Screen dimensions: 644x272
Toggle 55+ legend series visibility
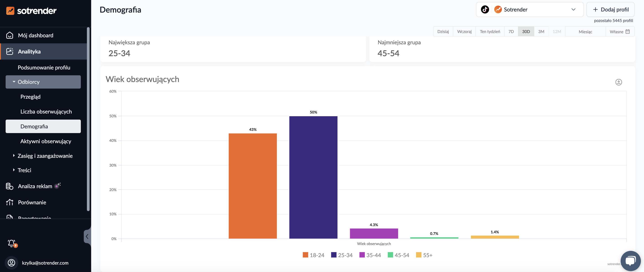(424, 255)
